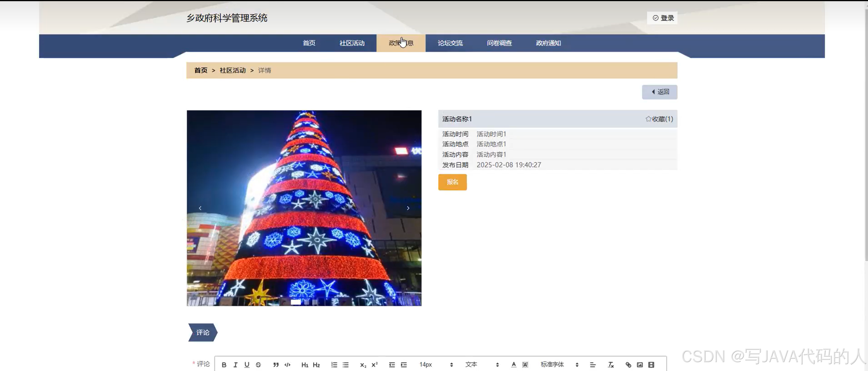
Task: Open the 问卷调查 menu item
Action: click(x=499, y=43)
